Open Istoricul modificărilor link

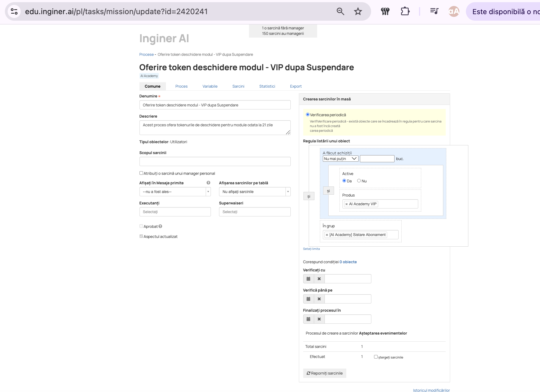[431, 390]
